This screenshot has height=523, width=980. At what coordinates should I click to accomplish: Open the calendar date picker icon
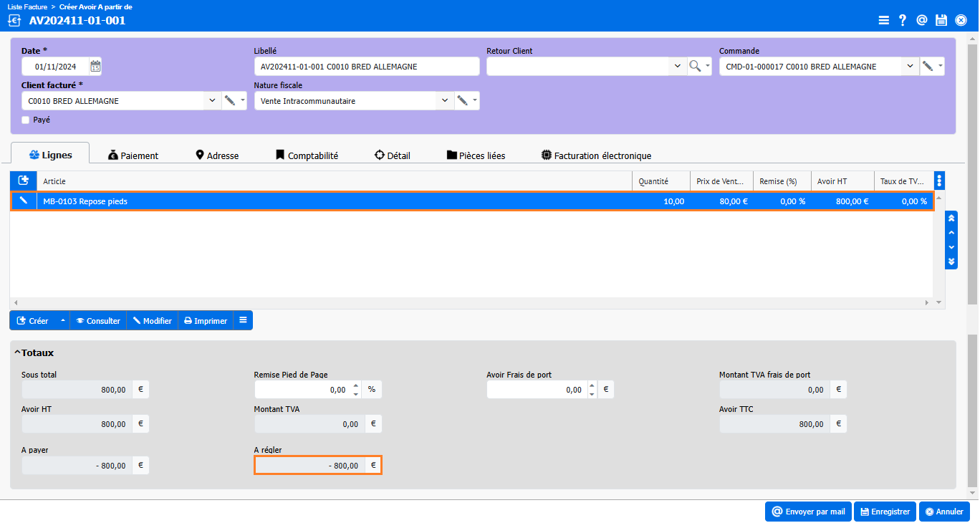coord(95,67)
